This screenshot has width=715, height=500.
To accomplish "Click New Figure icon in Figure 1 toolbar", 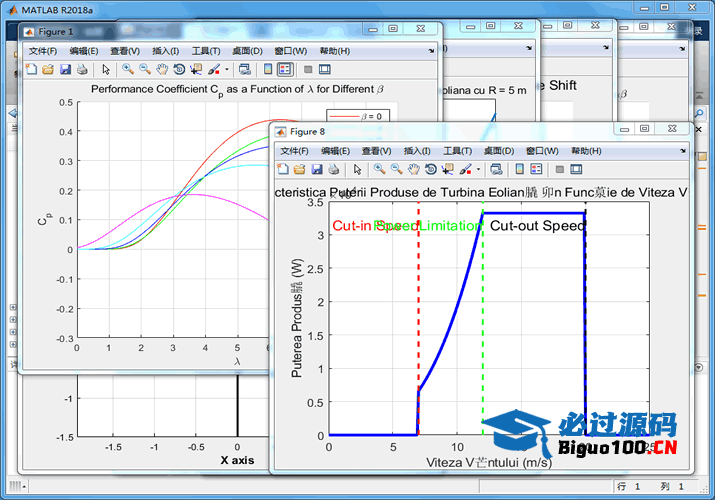I will 31,69.
